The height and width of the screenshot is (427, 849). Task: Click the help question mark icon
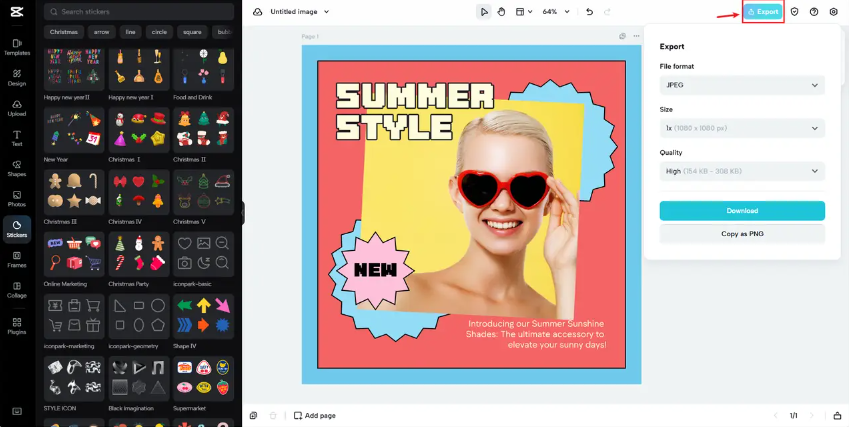814,12
